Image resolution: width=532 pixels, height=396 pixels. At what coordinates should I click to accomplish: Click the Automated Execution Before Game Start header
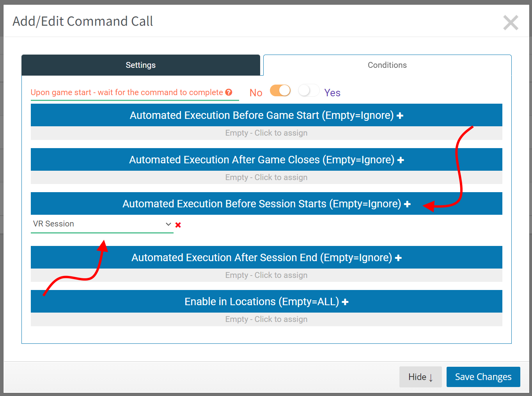click(266, 115)
